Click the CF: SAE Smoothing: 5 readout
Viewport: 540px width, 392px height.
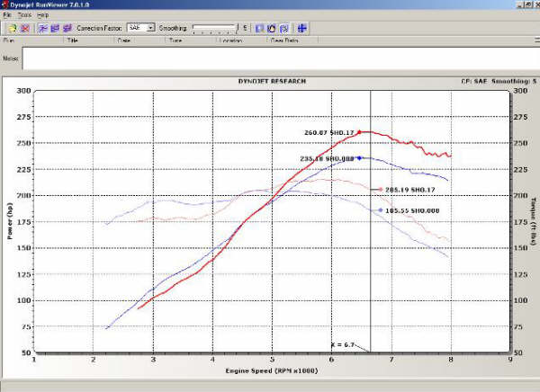click(499, 81)
